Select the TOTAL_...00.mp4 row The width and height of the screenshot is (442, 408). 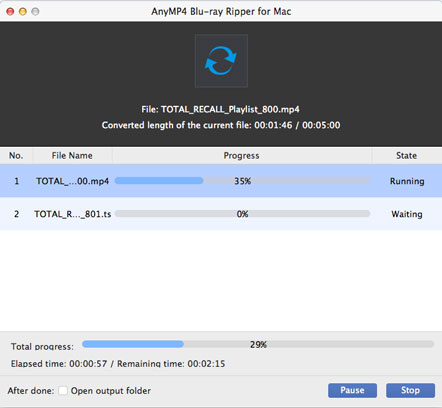[x=221, y=181]
